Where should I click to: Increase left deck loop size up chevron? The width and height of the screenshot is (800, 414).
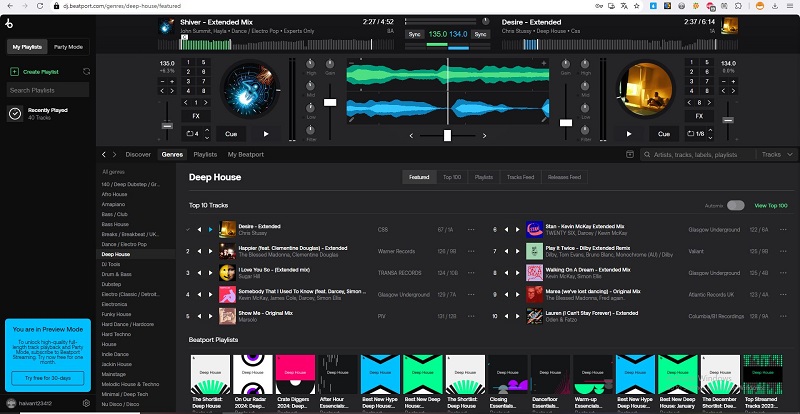[207, 130]
